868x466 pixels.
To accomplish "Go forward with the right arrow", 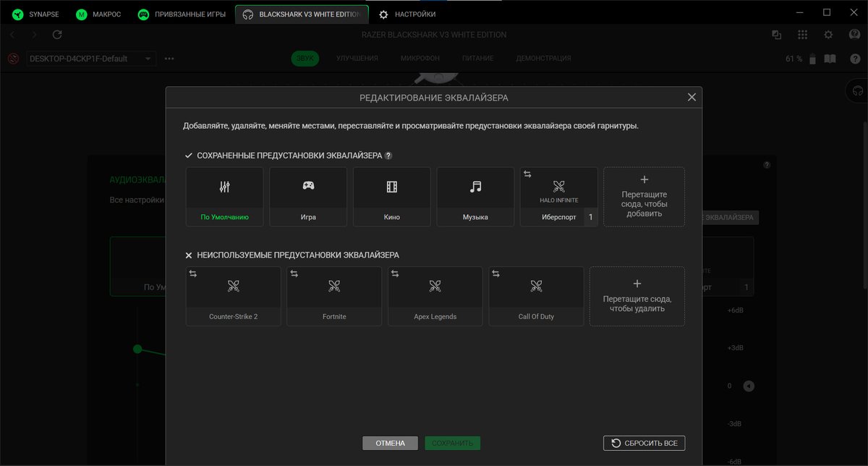I will pyautogui.click(x=34, y=35).
